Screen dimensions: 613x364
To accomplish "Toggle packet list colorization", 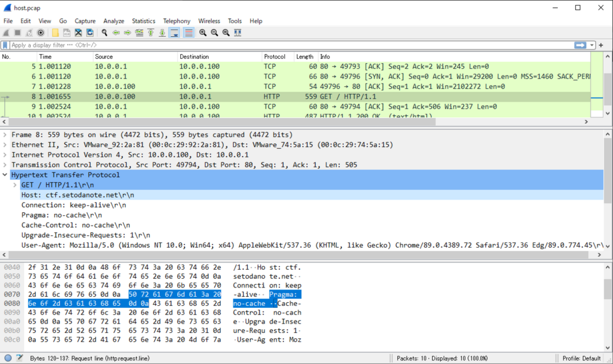I will click(188, 33).
